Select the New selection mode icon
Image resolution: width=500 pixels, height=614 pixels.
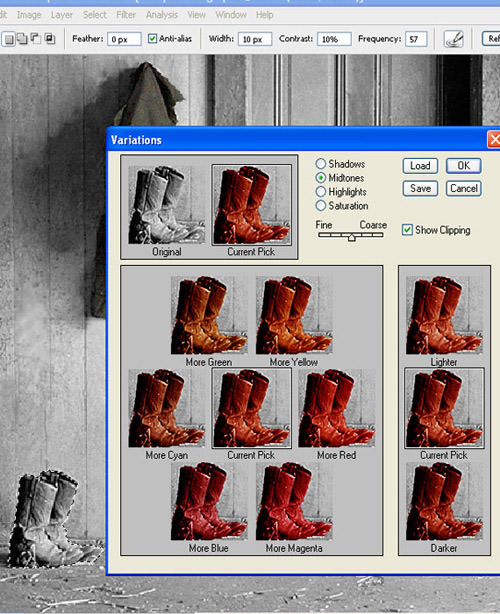(x=9, y=39)
